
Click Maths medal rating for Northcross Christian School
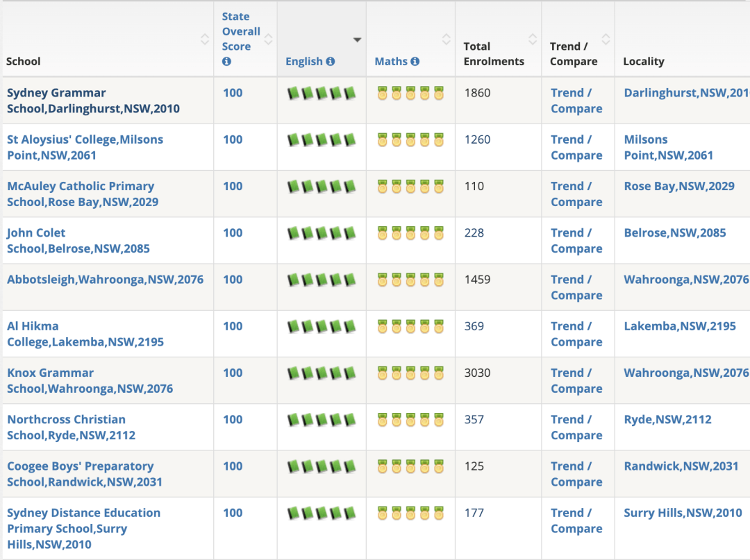point(410,420)
